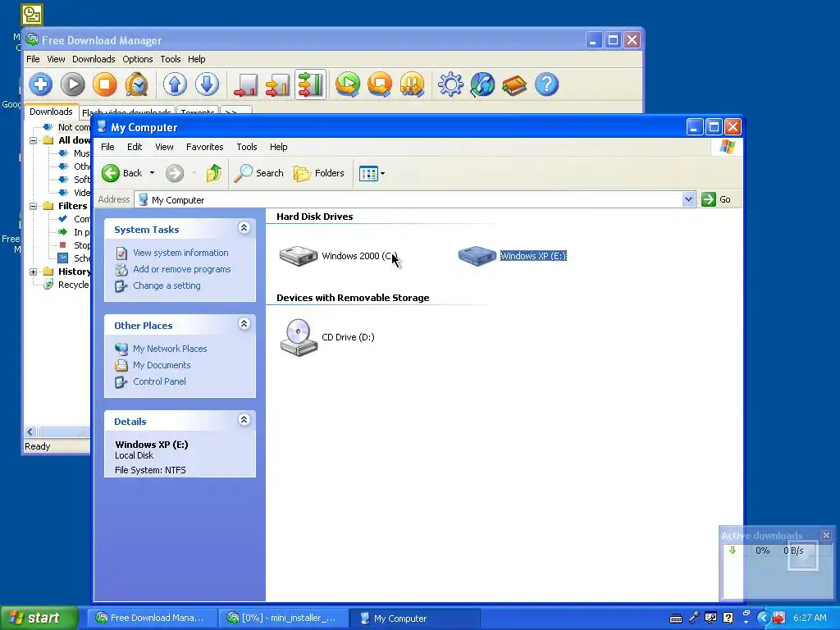The width and height of the screenshot is (840, 630).
Task: Click the Go button next to Address
Action: [716, 200]
